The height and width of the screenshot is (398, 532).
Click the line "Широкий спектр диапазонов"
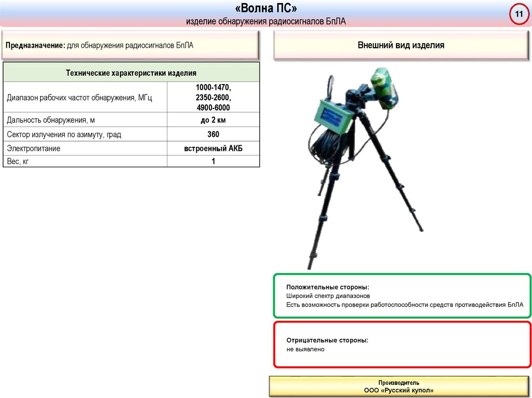point(328,296)
